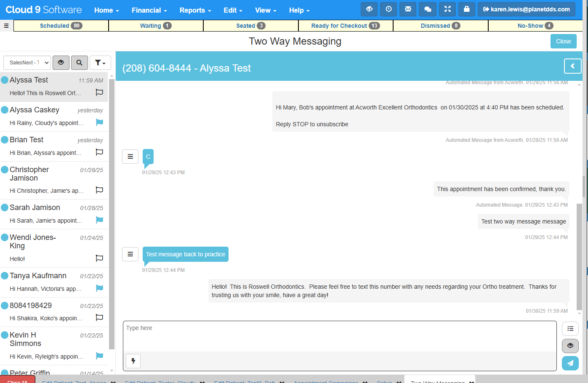
Task: Open the message templates list icon
Action: click(x=570, y=329)
